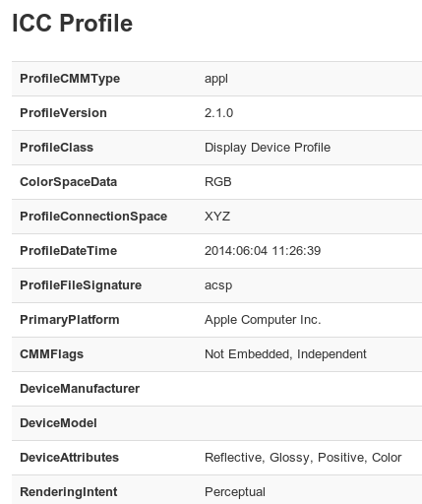The width and height of the screenshot is (422, 504).
Task: Click the CMMFlags label
Action: (x=51, y=354)
